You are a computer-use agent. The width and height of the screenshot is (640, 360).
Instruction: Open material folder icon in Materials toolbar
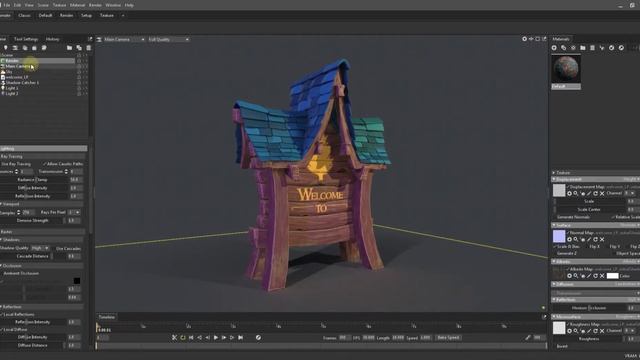click(583, 48)
